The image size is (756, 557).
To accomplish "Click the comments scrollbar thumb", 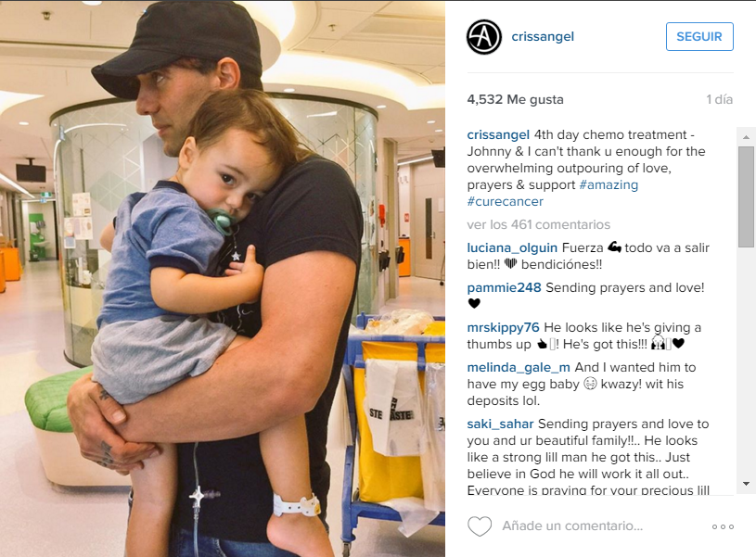I will (x=746, y=196).
